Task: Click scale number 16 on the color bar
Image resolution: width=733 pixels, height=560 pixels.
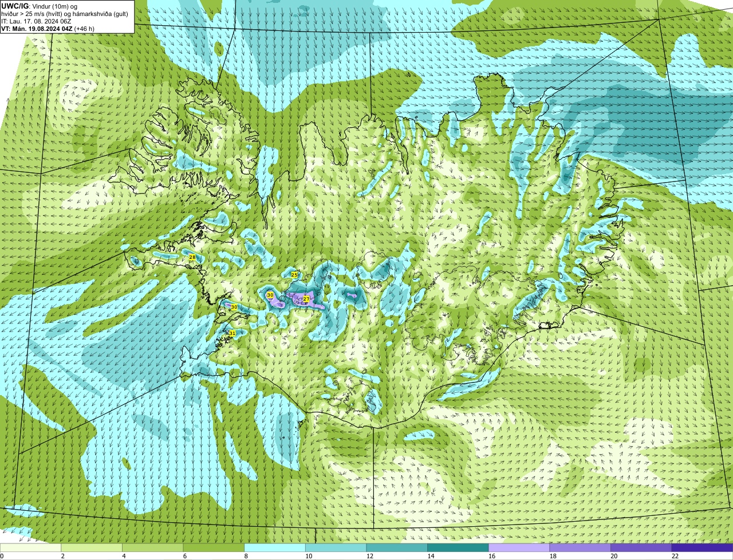Action: pos(492,556)
